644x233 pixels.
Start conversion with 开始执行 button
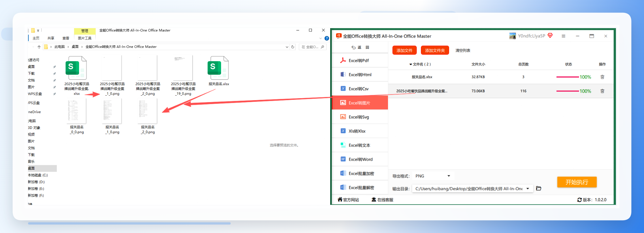(577, 182)
